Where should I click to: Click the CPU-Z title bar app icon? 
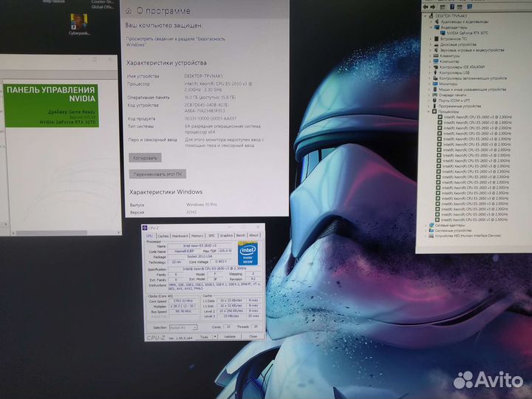point(145,228)
